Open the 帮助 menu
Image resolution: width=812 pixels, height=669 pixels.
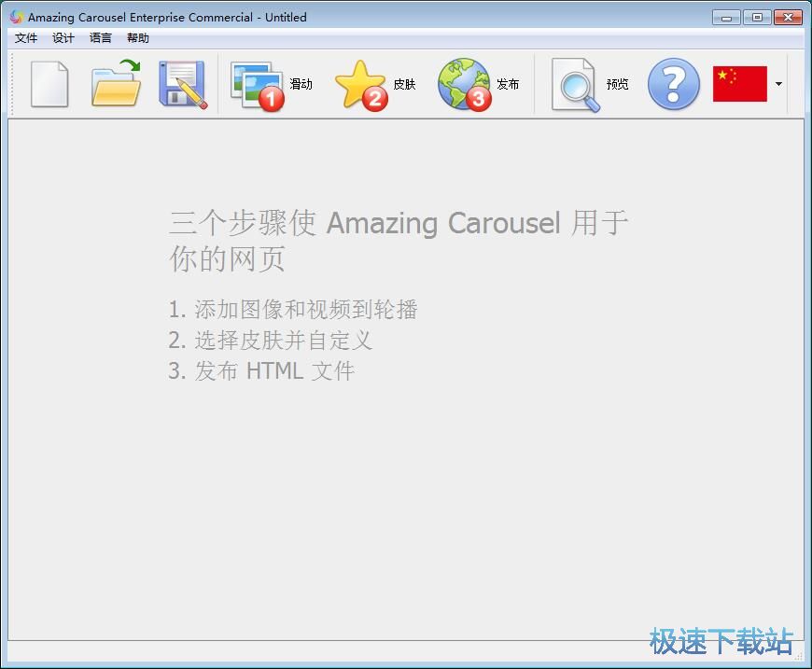[x=138, y=38]
